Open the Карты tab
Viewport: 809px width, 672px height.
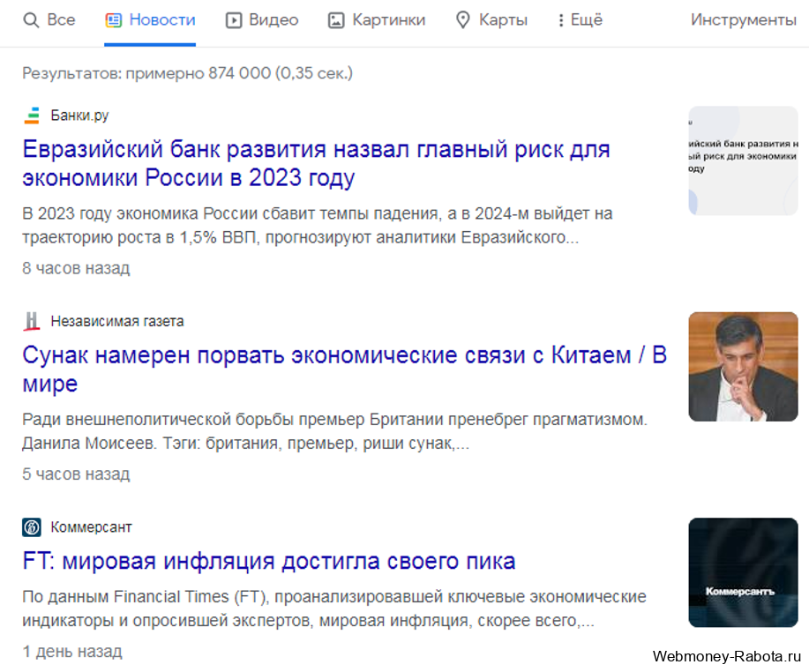coord(491,20)
